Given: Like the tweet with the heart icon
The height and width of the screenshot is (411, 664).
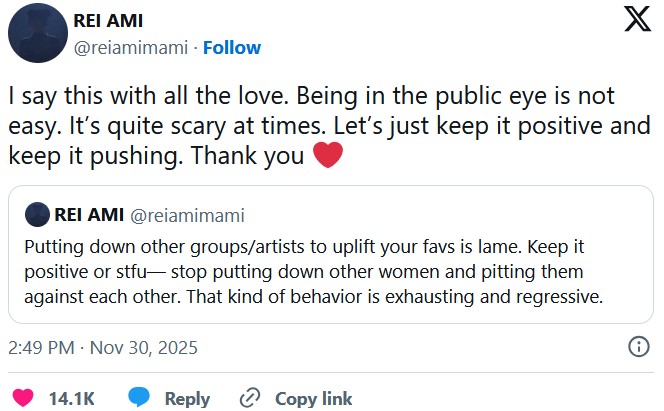Looking at the screenshot, I should (22, 398).
